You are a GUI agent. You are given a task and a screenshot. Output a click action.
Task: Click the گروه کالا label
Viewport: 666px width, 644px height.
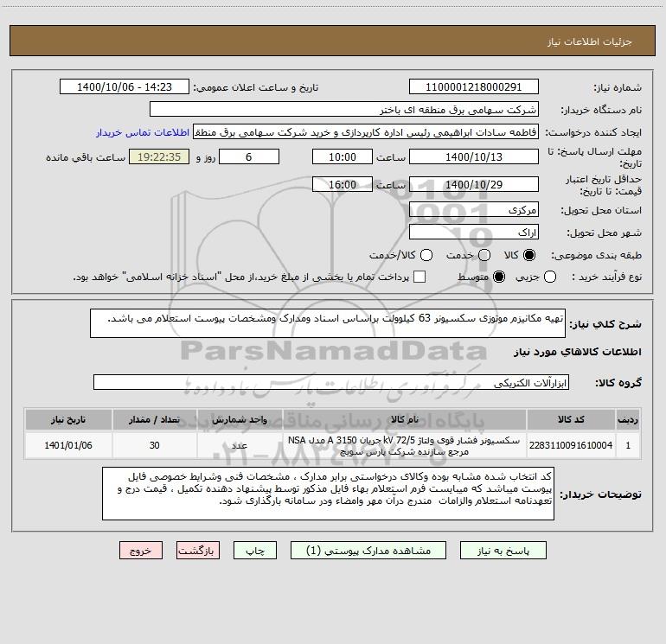(x=618, y=383)
